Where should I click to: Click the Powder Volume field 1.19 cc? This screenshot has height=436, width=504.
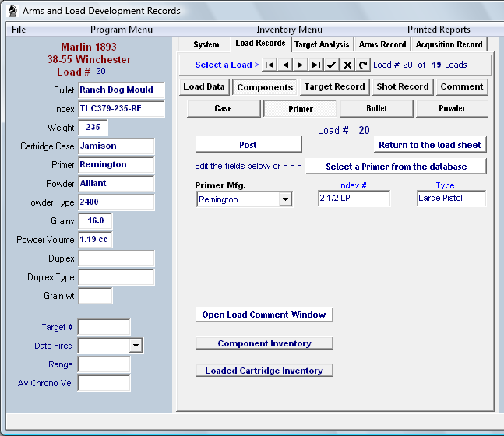coord(96,239)
